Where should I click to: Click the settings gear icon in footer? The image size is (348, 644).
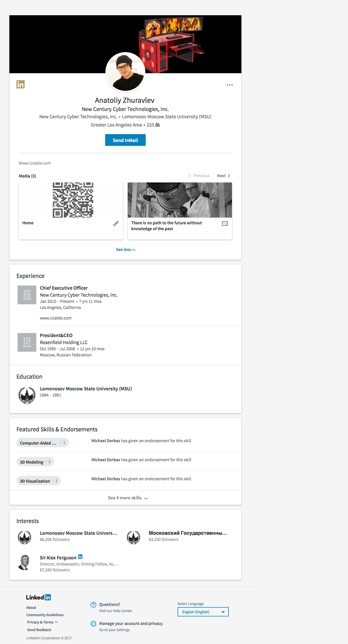[93, 624]
